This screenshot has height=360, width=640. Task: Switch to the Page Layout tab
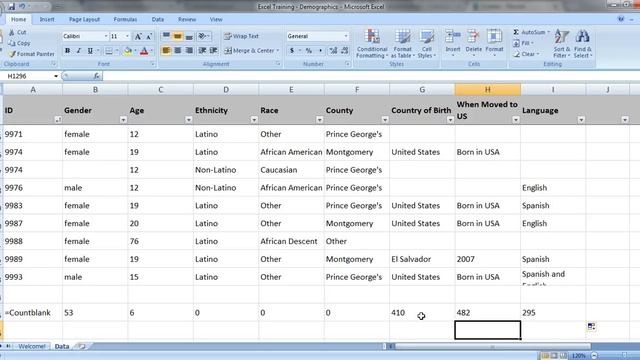point(84,19)
